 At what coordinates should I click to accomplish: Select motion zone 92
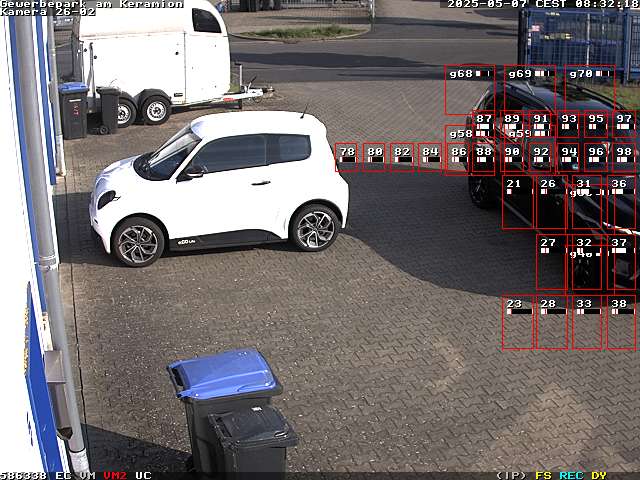(540, 157)
